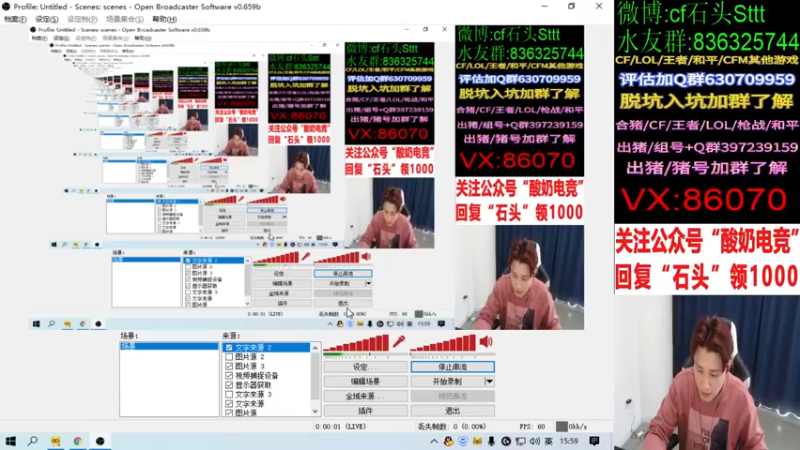Toggle the 视频捕捉设备 source checkbox

pyautogui.click(x=229, y=376)
